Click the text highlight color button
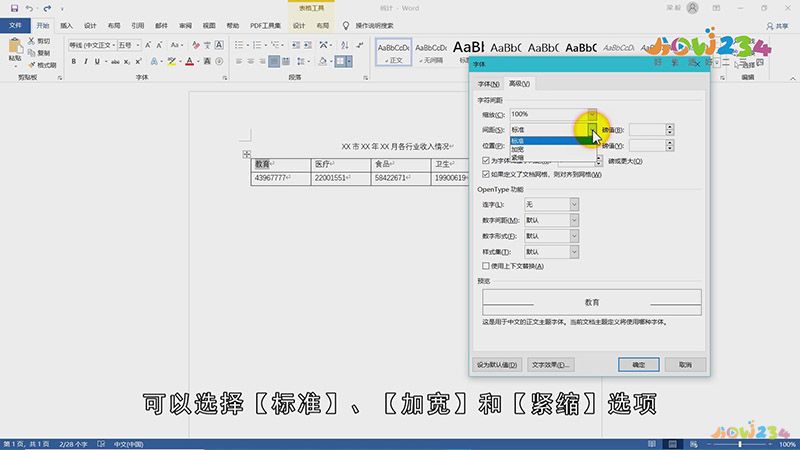This screenshot has width=800, height=450. (x=172, y=62)
